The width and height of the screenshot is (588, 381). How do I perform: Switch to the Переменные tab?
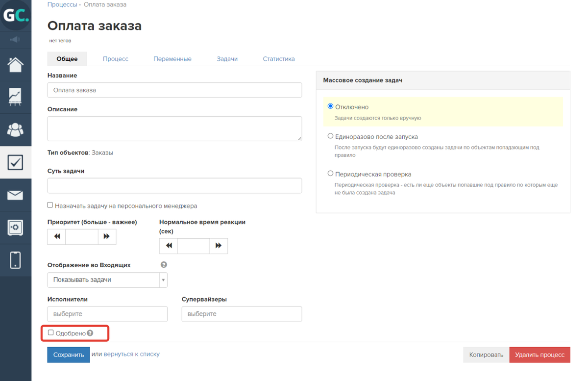pyautogui.click(x=172, y=58)
